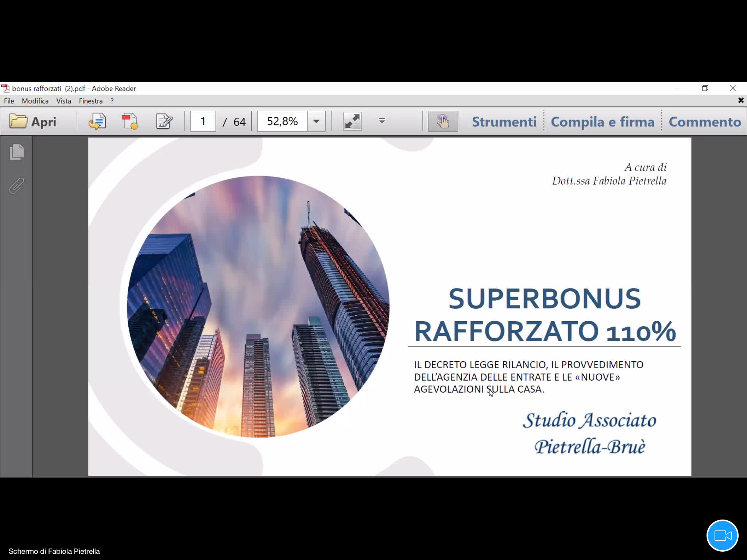Click the zoom percentage field
The height and width of the screenshot is (560, 747).
[282, 121]
